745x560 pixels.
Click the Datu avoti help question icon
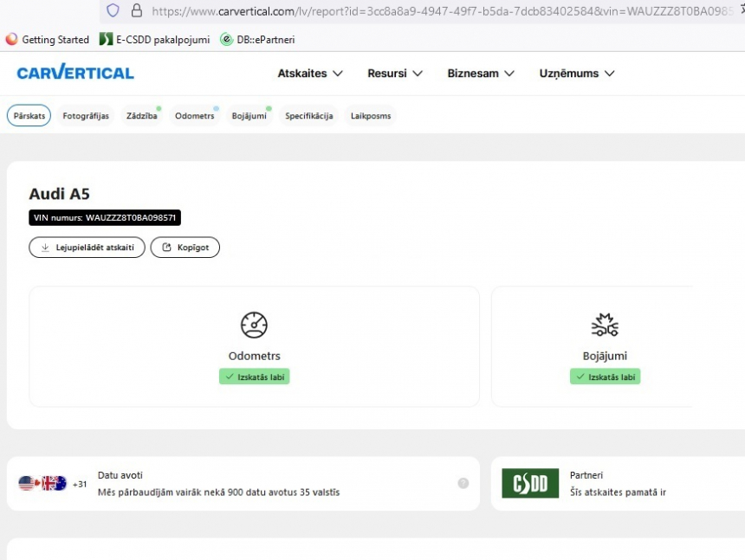[x=463, y=483]
